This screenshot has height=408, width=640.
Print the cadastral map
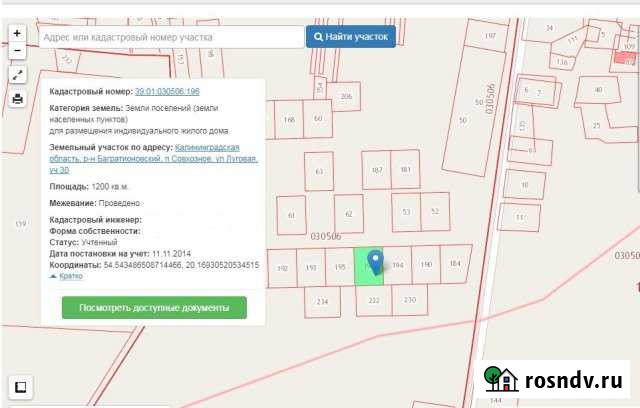pos(17,99)
